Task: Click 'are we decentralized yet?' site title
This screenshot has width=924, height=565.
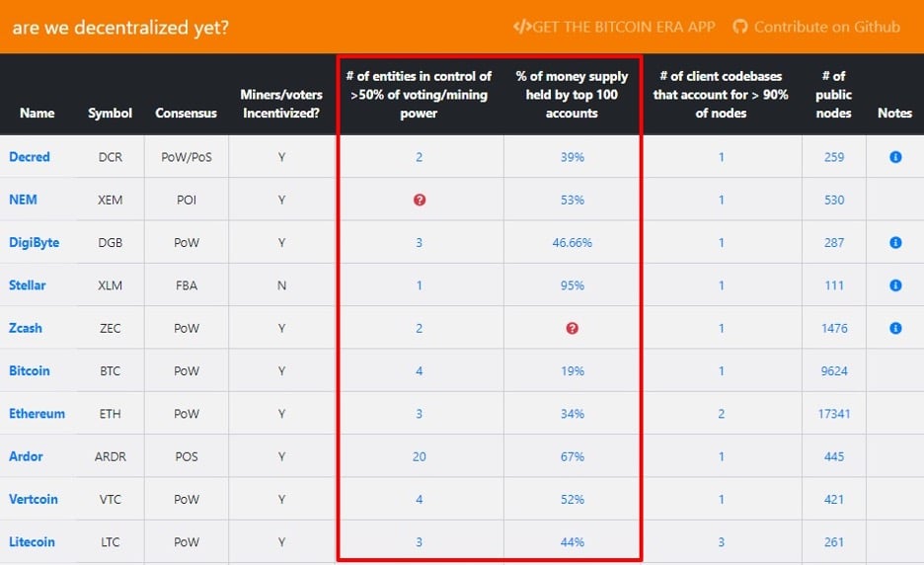Action: coord(120,27)
